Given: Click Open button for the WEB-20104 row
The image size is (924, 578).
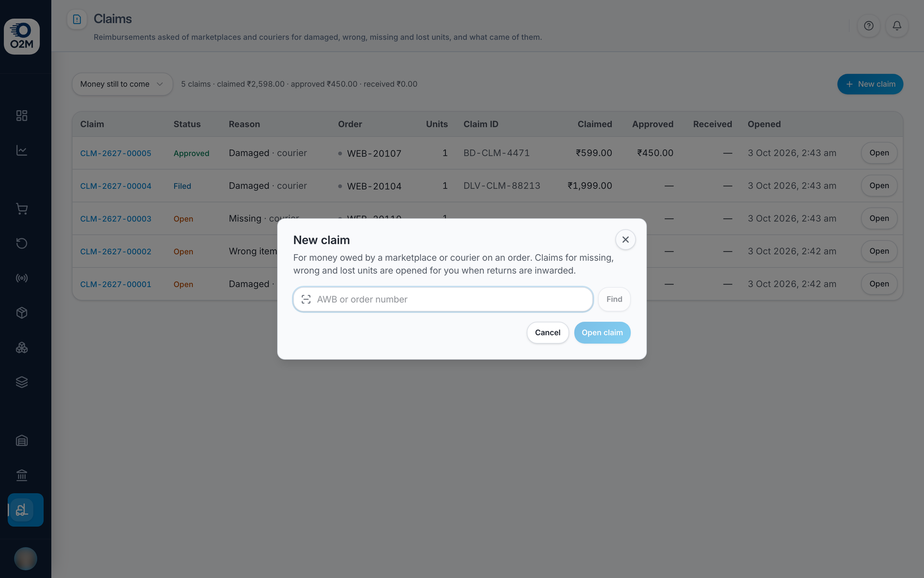Looking at the screenshot, I should pos(879,186).
